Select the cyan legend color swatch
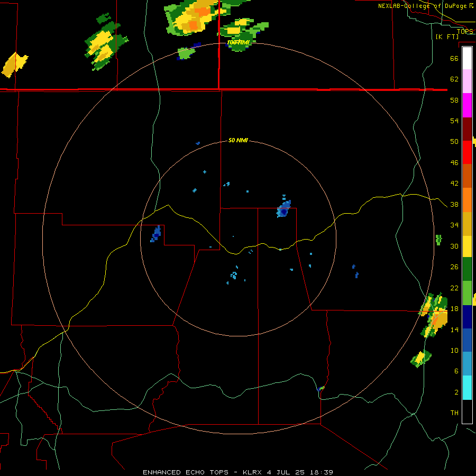The height and width of the screenshot is (476, 476). click(467, 388)
